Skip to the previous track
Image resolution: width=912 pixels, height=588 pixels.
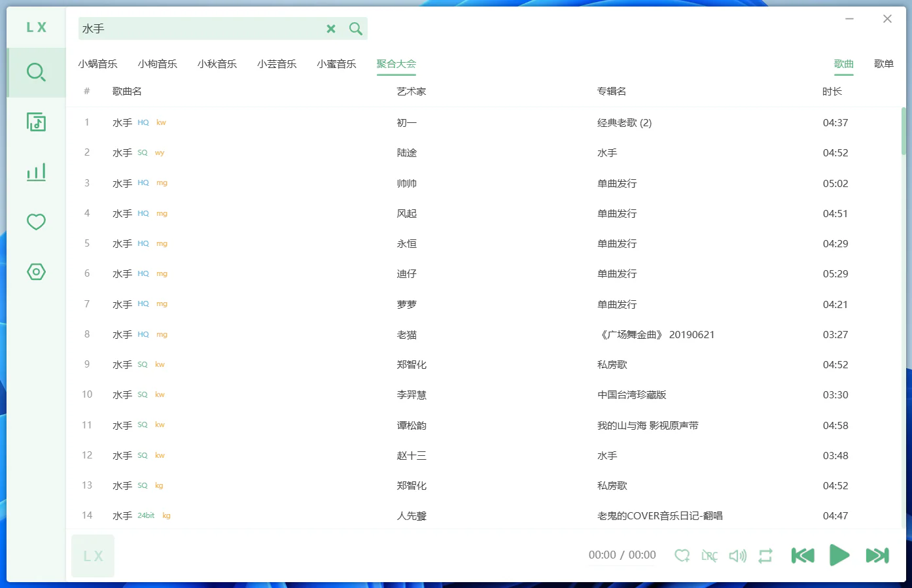point(803,556)
